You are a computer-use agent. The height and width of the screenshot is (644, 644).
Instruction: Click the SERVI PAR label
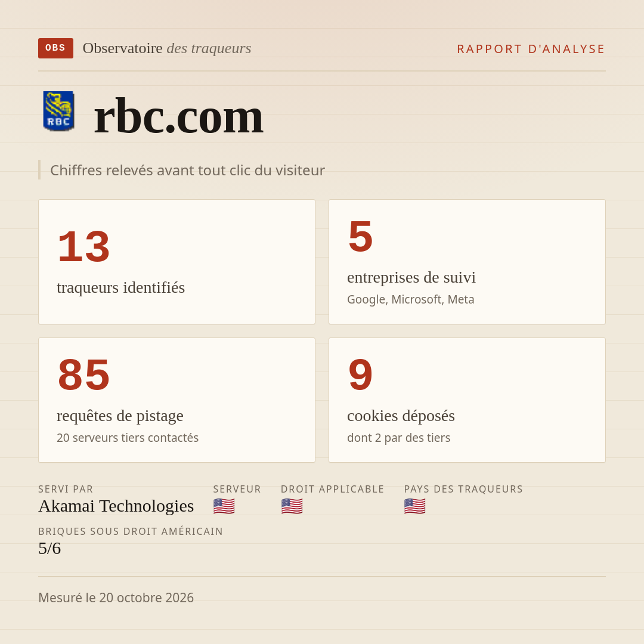click(66, 489)
